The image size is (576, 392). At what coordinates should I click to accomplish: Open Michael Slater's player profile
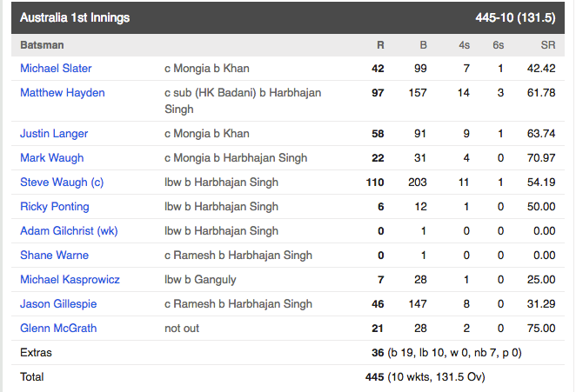coord(56,69)
